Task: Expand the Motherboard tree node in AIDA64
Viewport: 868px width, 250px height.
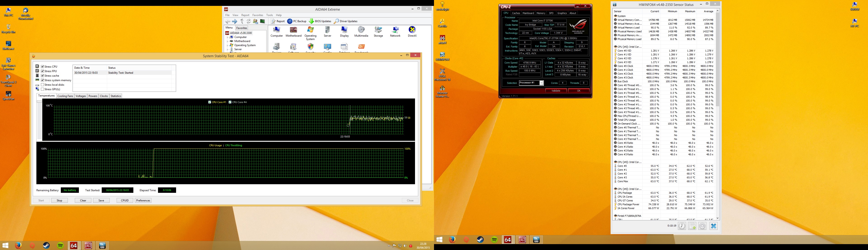Action: (x=227, y=41)
